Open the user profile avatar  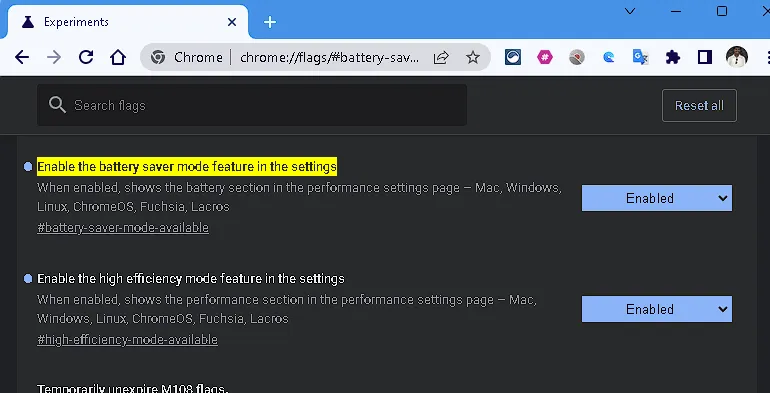point(737,57)
